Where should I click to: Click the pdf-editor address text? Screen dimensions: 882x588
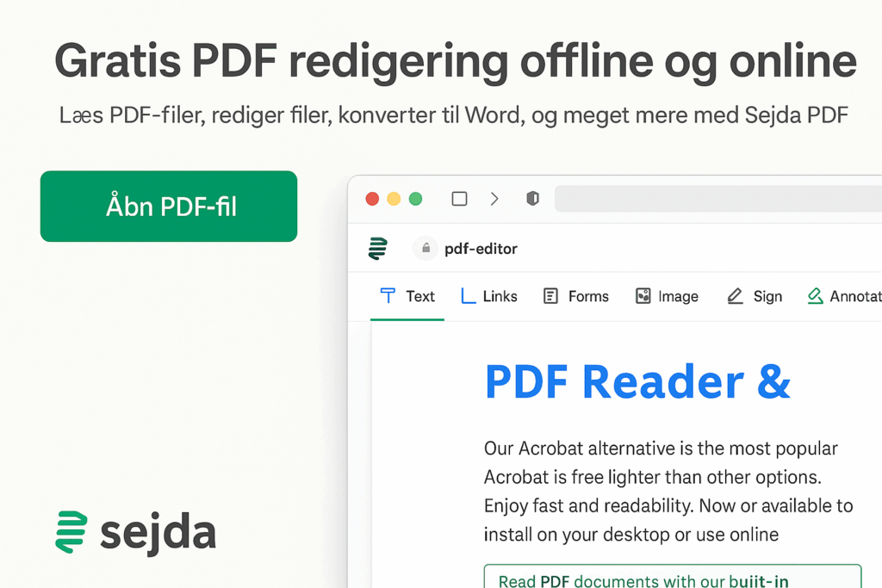(481, 249)
